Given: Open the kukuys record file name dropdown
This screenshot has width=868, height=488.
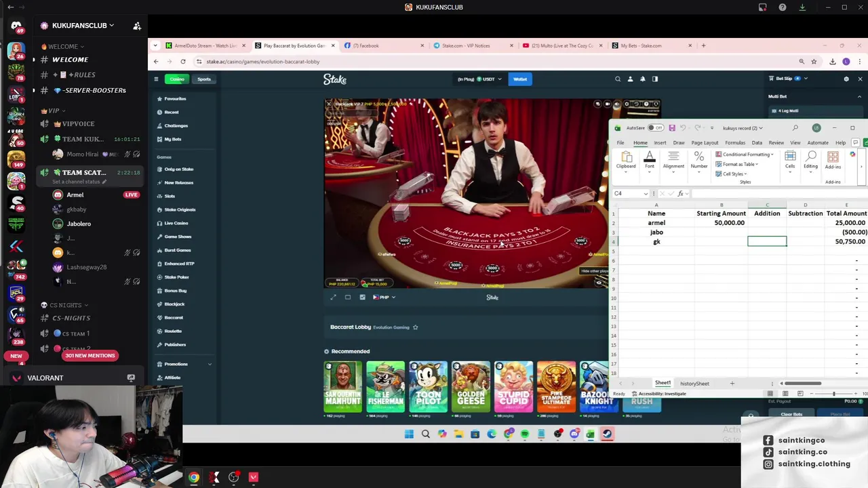Looking at the screenshot, I should pos(743,128).
